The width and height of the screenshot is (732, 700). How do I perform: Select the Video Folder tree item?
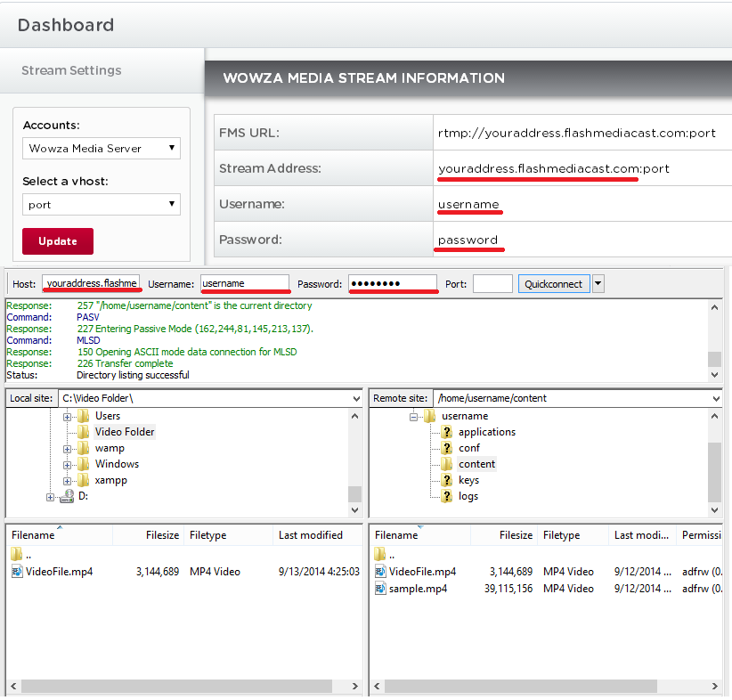124,432
